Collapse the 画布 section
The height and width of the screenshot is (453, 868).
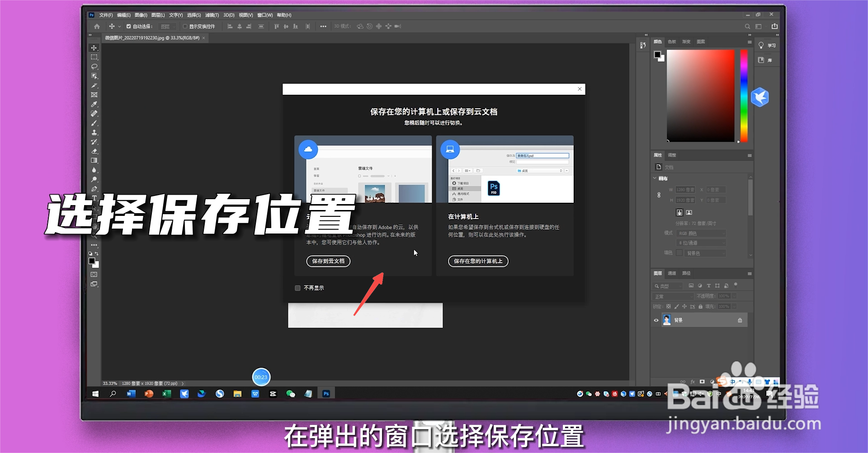pyautogui.click(x=655, y=178)
